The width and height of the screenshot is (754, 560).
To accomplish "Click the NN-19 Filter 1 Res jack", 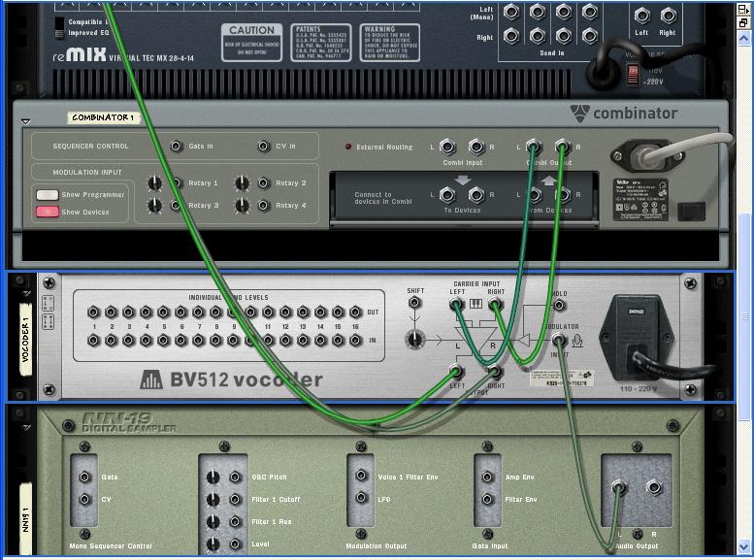I will 235,521.
